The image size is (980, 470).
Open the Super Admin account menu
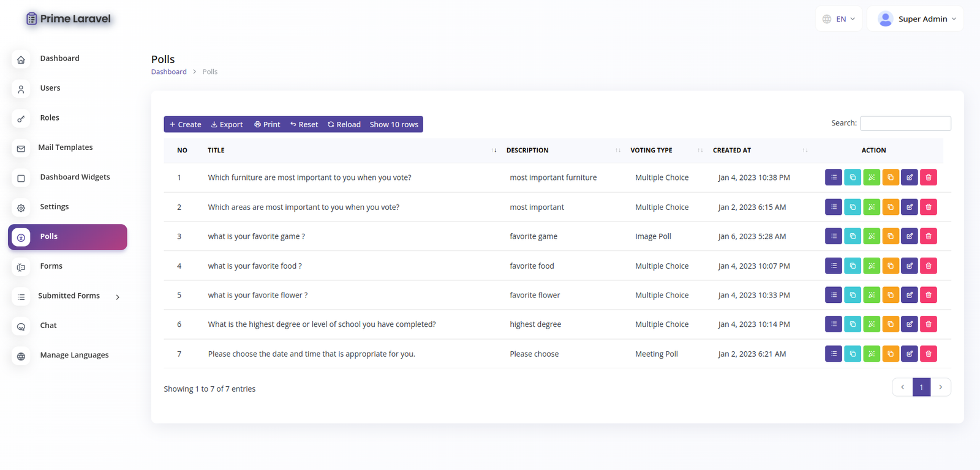(x=916, y=19)
